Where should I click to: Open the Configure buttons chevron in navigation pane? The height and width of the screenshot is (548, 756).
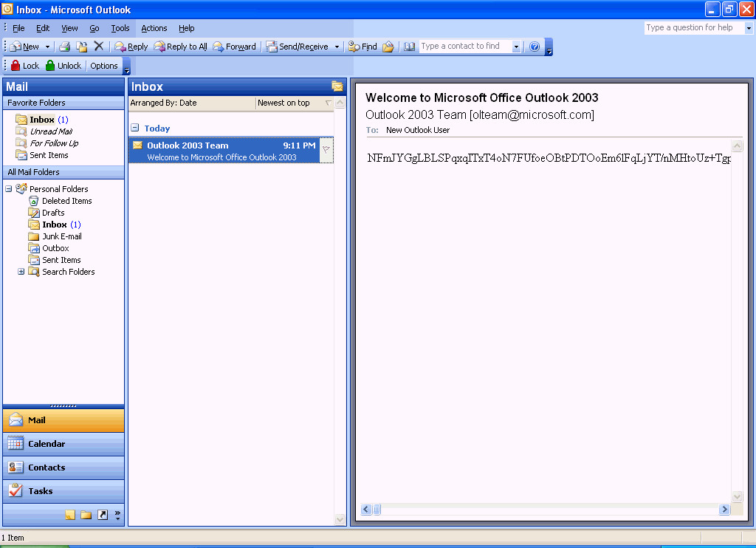(117, 515)
